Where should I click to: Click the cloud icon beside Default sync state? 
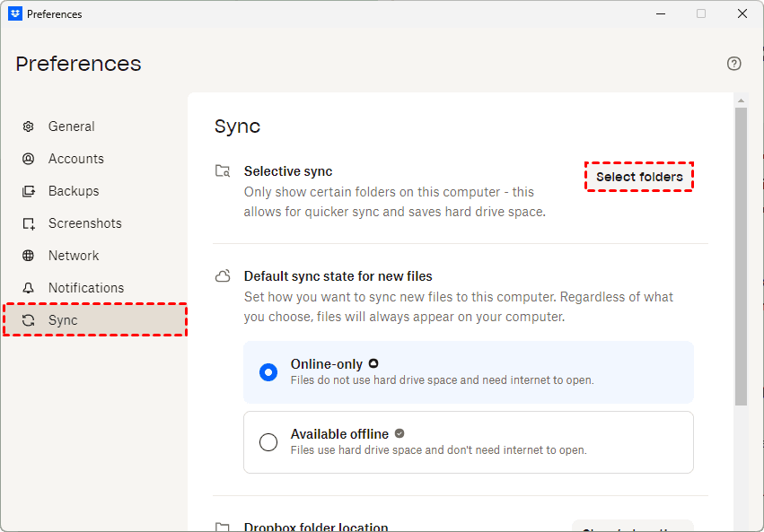223,276
